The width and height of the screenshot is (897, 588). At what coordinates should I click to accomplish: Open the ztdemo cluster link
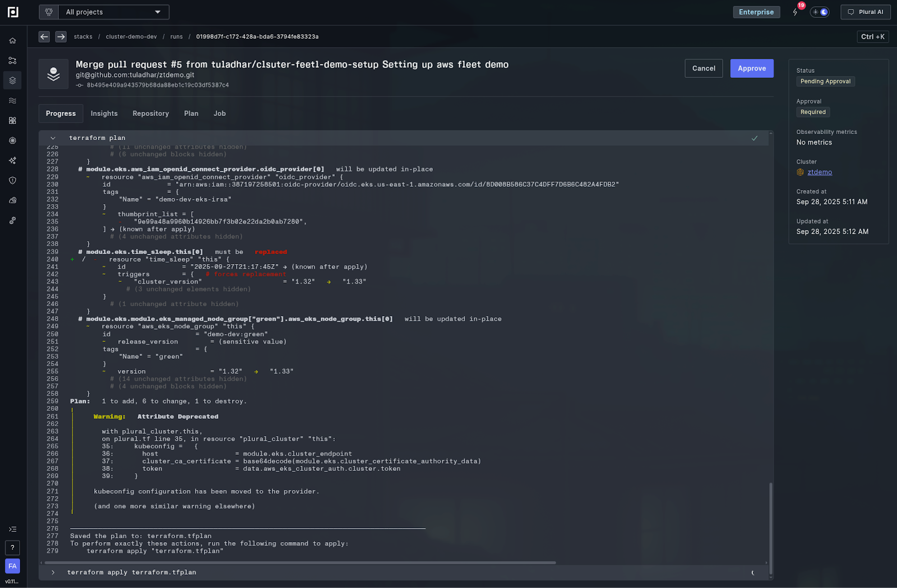pos(819,172)
